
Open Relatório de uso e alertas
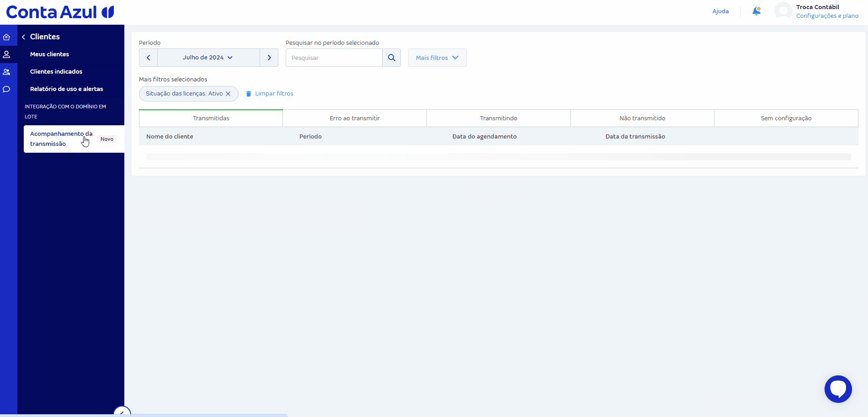point(67,89)
